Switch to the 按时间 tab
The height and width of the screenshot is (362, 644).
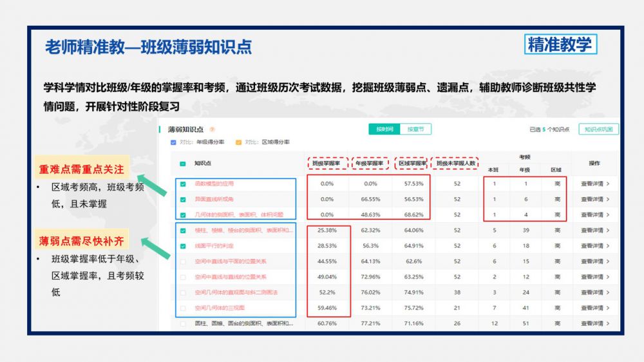384,129
